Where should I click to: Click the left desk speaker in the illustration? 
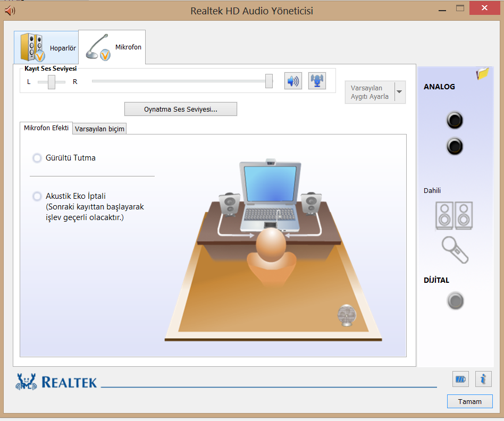230,205
